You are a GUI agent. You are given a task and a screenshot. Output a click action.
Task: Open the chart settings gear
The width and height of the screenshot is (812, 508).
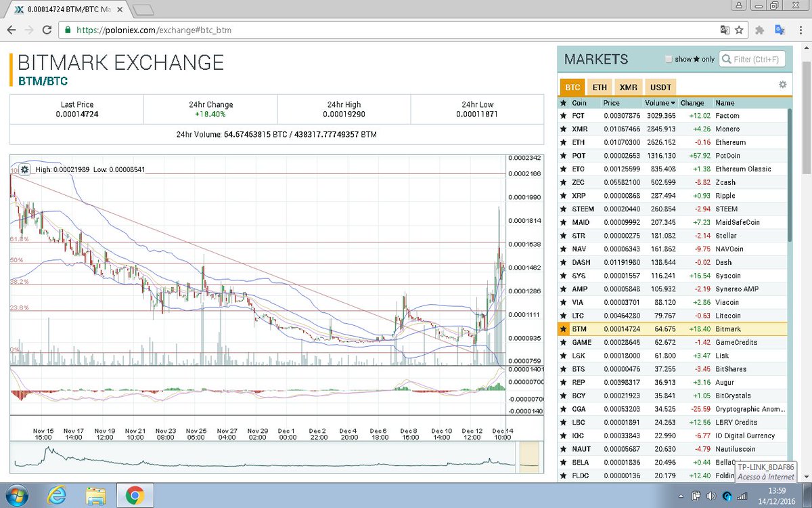pyautogui.click(x=24, y=170)
